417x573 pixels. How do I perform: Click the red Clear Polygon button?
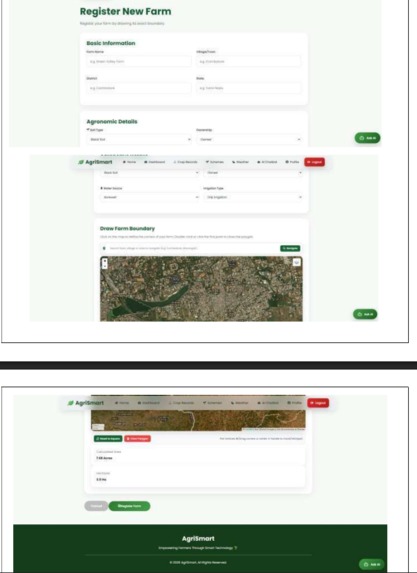[137, 438]
